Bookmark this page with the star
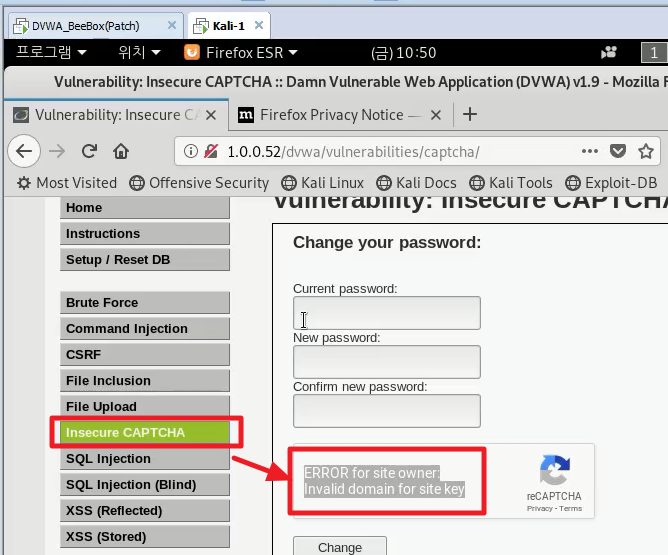 pyautogui.click(x=646, y=151)
